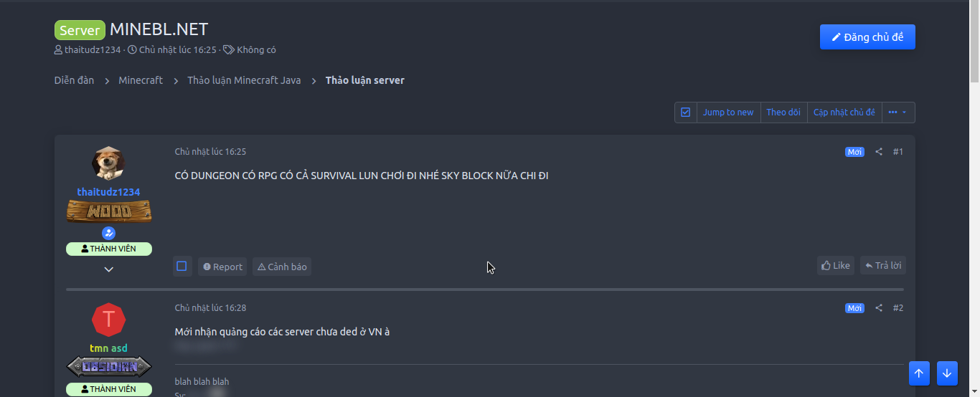Image resolution: width=980 pixels, height=397 pixels.
Task: Click the blue user badge icon under thaitudz1234
Action: [109, 233]
